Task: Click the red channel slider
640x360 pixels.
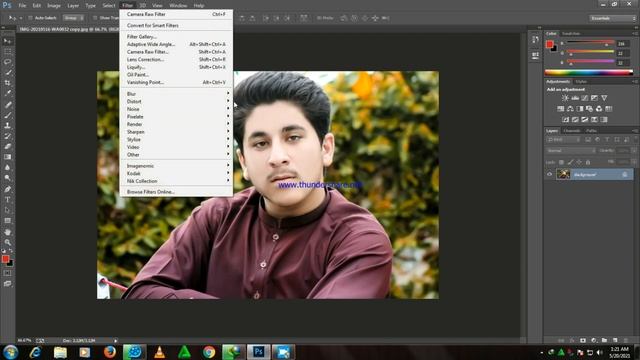Action: pyautogui.click(x=590, y=42)
